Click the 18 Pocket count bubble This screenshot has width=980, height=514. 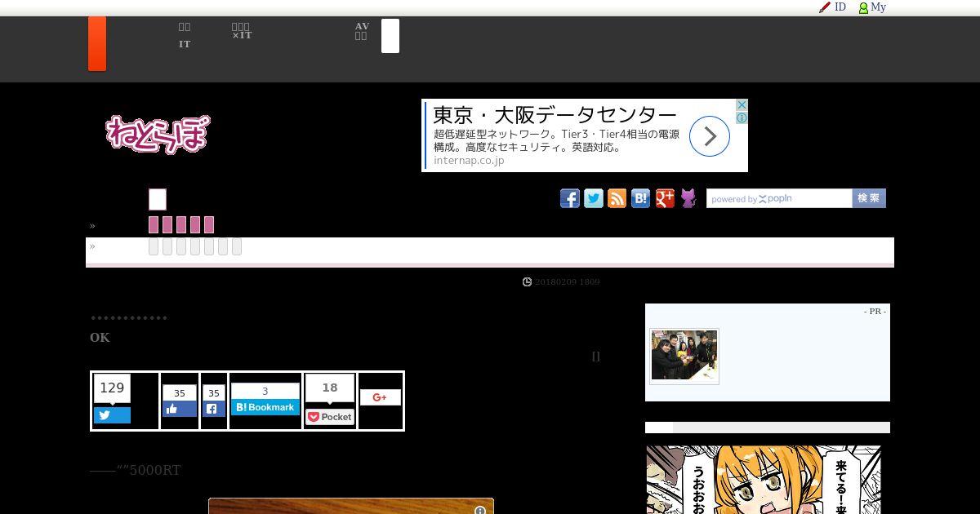pyautogui.click(x=330, y=388)
